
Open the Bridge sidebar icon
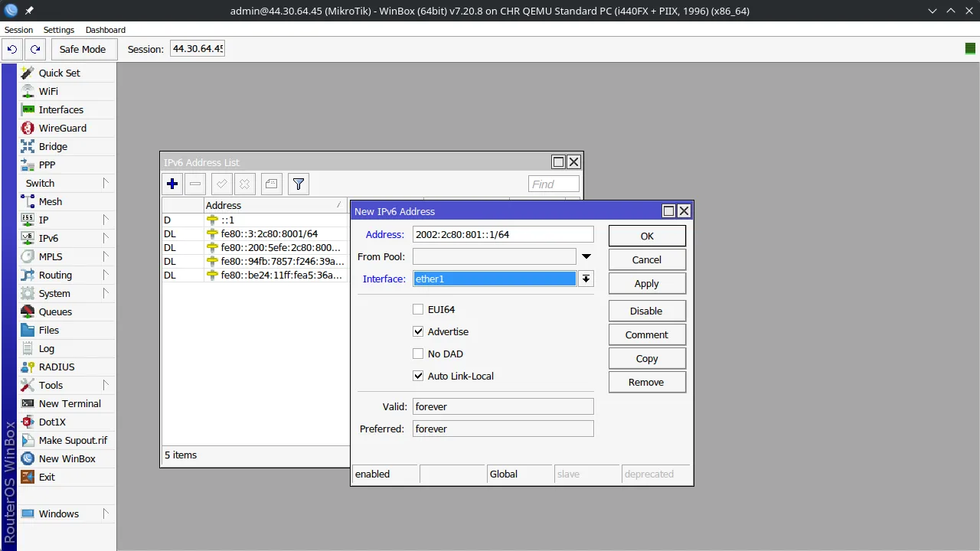pyautogui.click(x=28, y=146)
